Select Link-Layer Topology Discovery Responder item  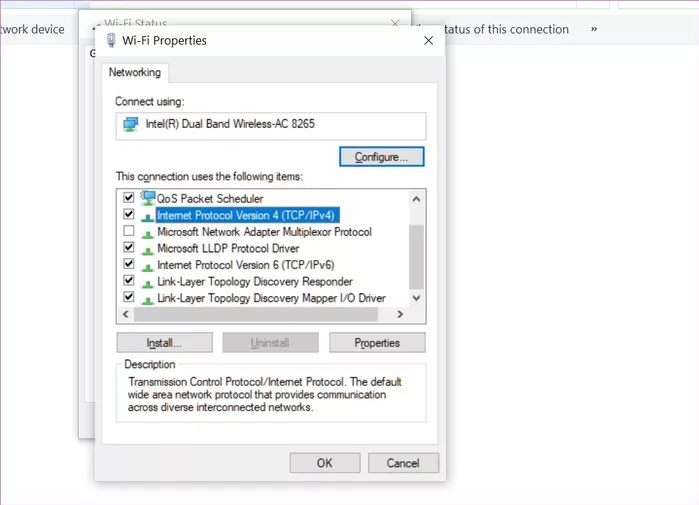(255, 281)
